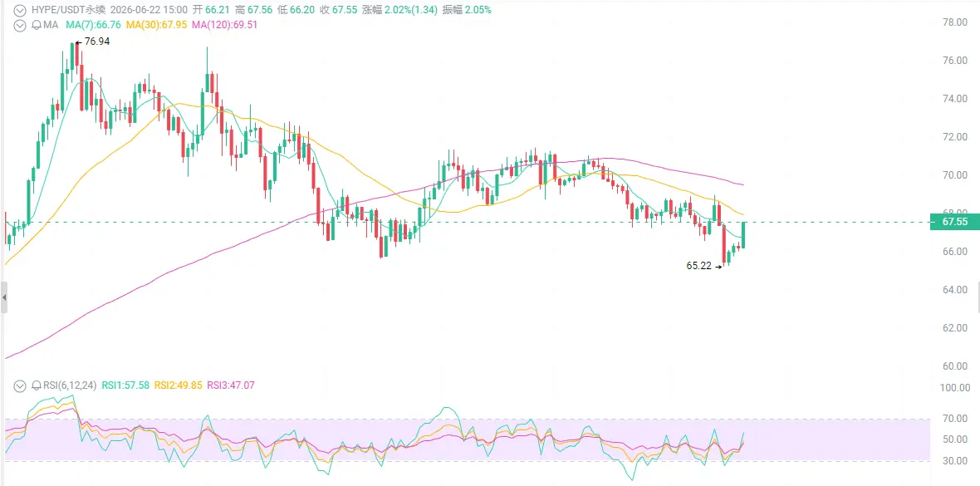The width and height of the screenshot is (980, 486).
Task: Click the 30.00 RSI axis label
Action: tap(955, 461)
